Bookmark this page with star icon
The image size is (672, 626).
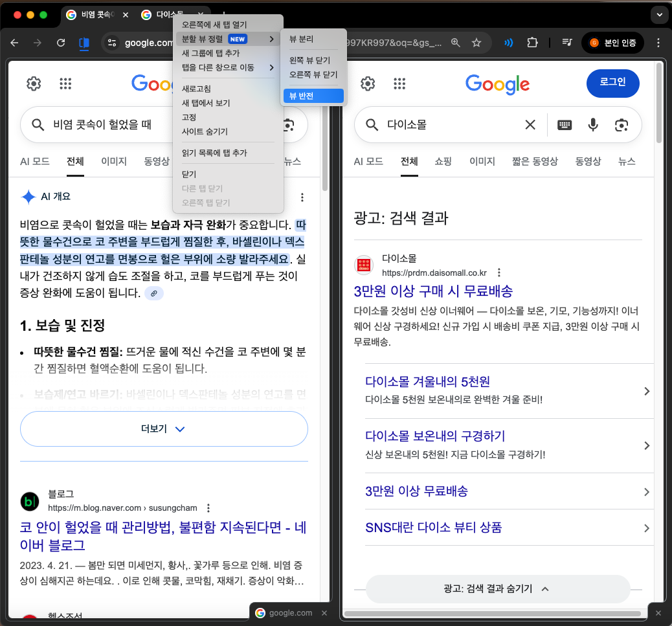tap(476, 43)
